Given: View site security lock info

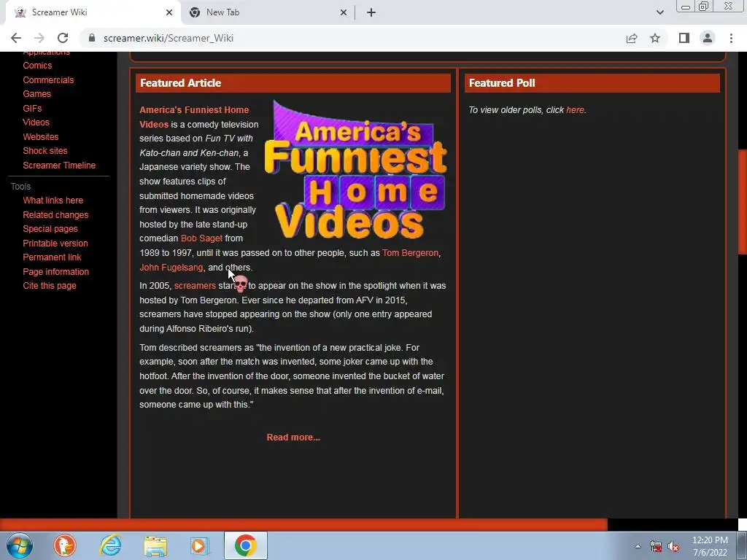Looking at the screenshot, I should point(92,38).
